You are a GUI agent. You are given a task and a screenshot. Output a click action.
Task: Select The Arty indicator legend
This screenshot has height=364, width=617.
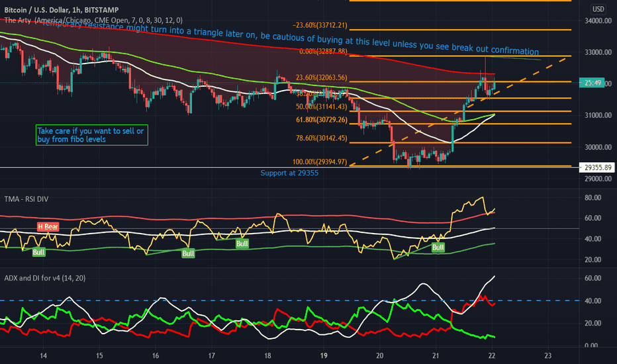(93, 20)
